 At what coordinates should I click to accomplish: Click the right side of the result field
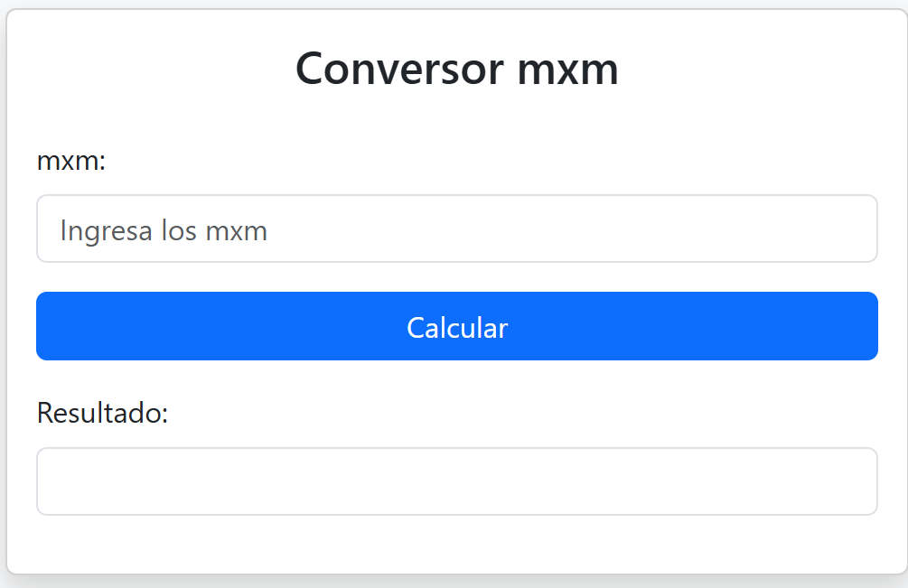click(851, 481)
